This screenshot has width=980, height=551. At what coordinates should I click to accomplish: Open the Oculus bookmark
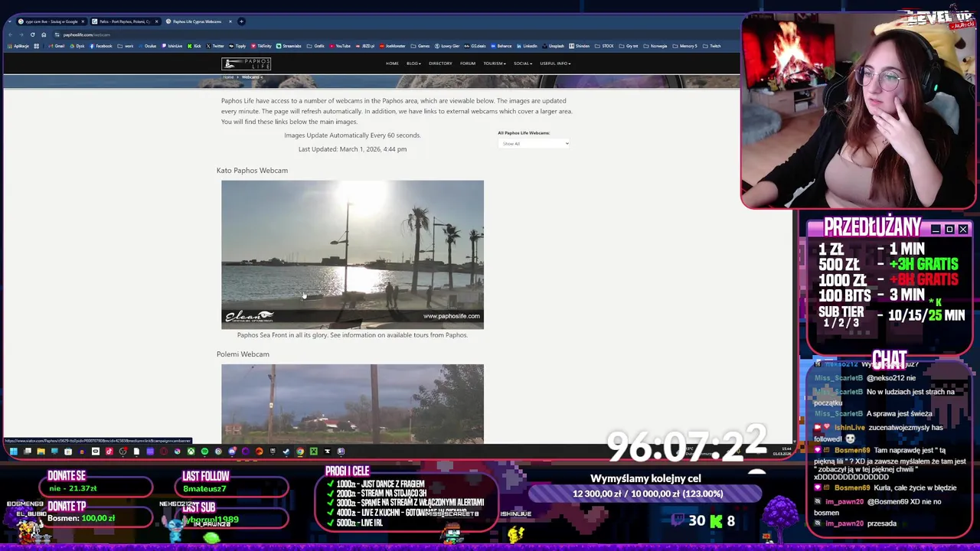click(147, 46)
